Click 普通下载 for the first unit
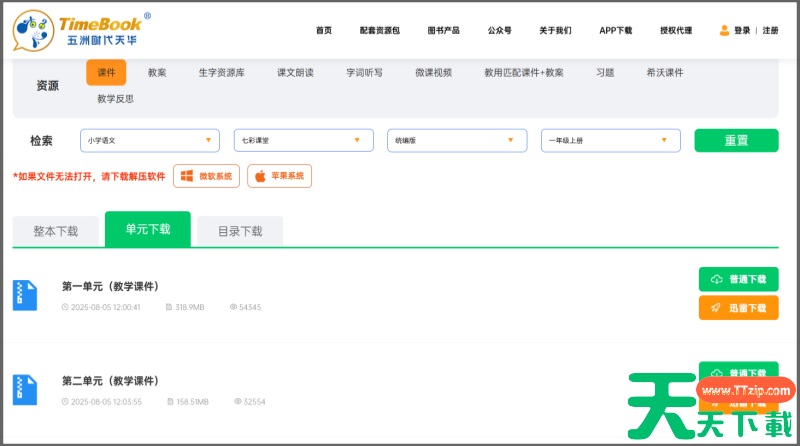800x446 pixels. (x=738, y=279)
